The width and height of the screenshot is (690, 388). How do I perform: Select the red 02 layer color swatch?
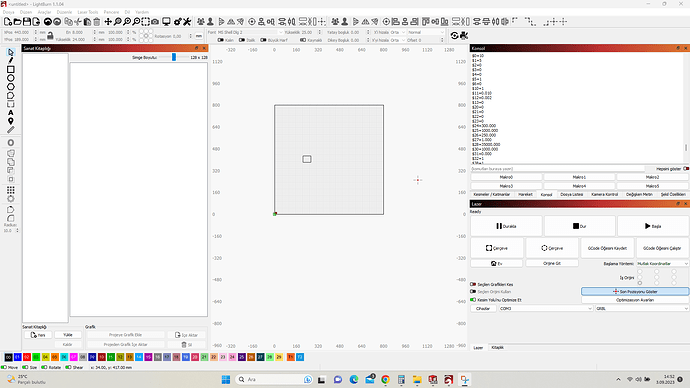point(27,357)
